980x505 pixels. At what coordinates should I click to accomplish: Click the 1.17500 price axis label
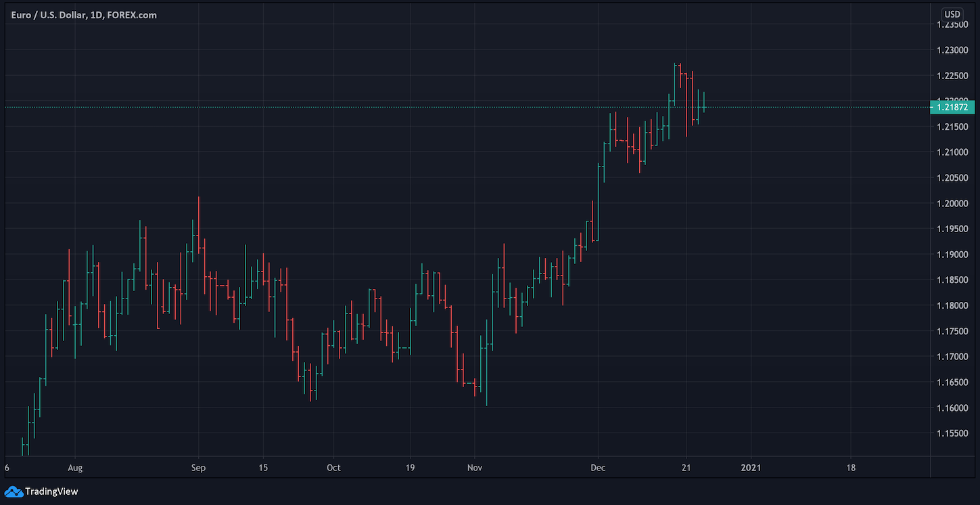tap(952, 331)
